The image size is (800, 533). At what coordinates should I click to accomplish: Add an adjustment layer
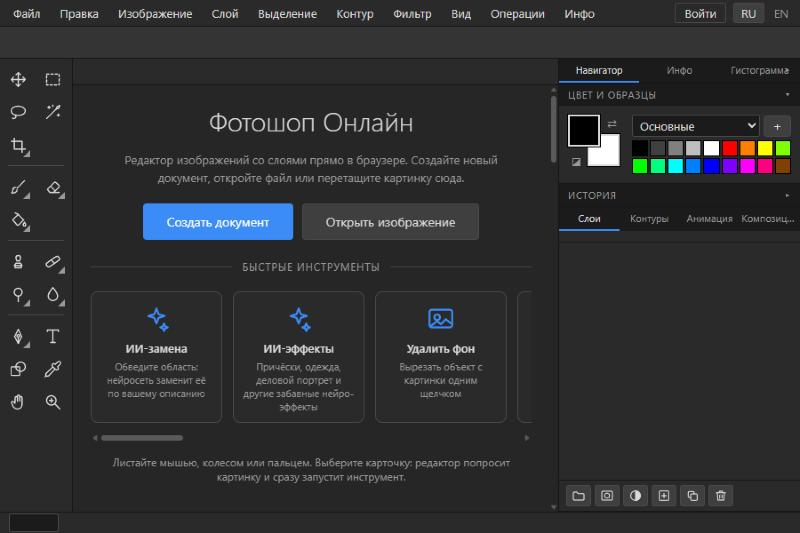[x=635, y=496]
